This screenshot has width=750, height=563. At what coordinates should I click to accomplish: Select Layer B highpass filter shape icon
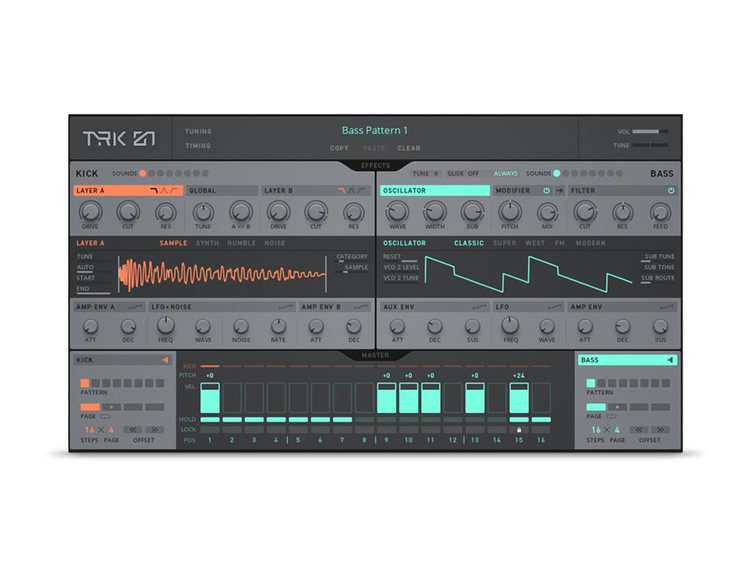362,190
